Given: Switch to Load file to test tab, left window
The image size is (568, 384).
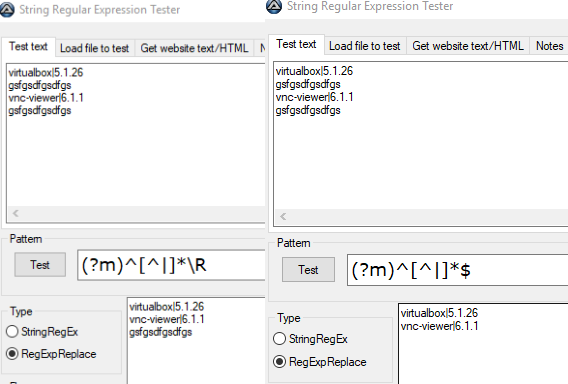Looking at the screenshot, I should pyautogui.click(x=95, y=48).
